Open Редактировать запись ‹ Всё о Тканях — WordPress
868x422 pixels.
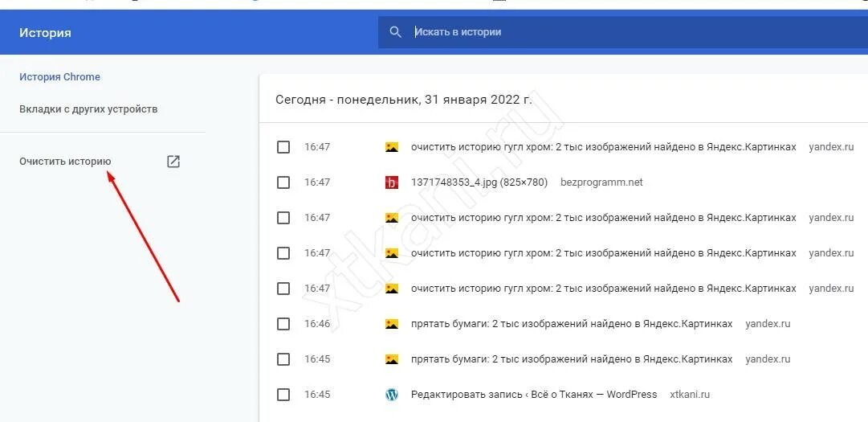pos(534,395)
